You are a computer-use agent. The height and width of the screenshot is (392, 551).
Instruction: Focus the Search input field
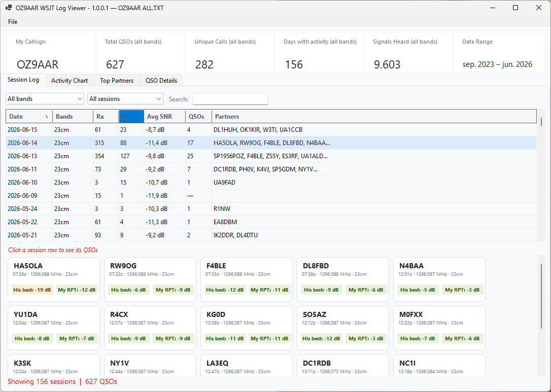tap(230, 99)
